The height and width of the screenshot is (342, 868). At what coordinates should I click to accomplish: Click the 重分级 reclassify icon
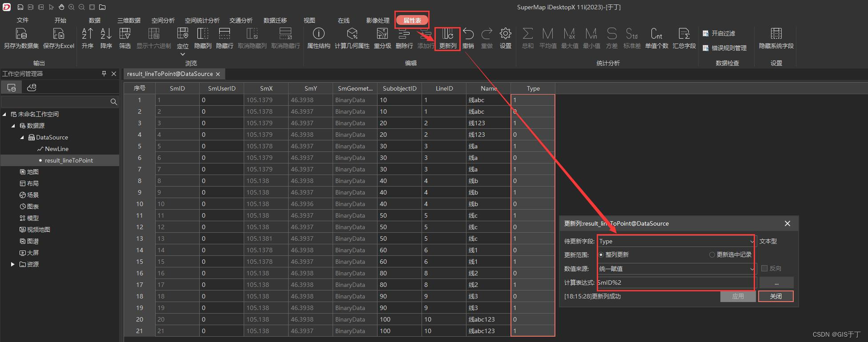pyautogui.click(x=382, y=38)
